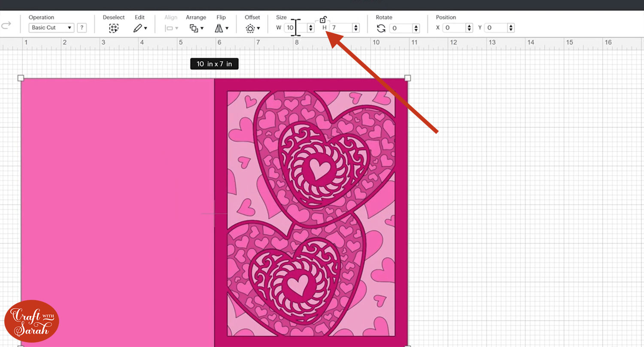The image size is (644, 347).
Task: Click the Deselect icon
Action: tap(113, 28)
